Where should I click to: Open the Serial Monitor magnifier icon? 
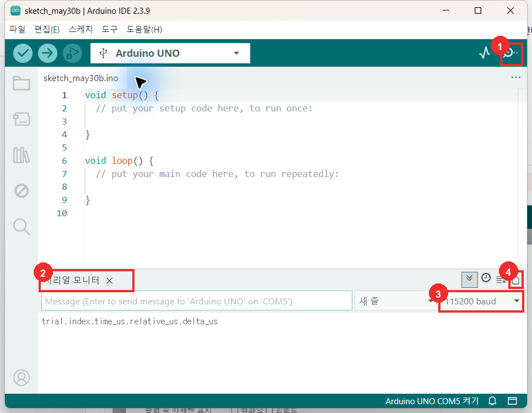[510, 53]
